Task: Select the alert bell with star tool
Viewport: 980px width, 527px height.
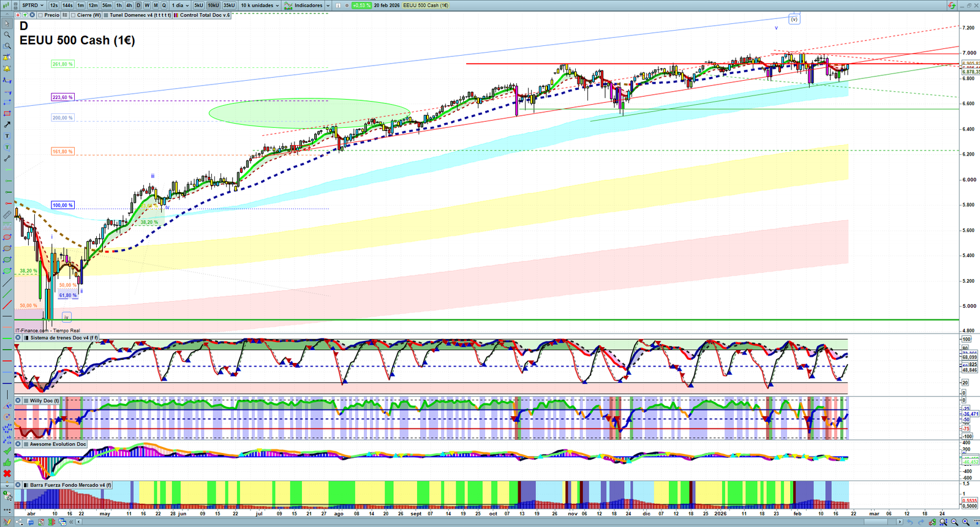Action: pos(7,57)
